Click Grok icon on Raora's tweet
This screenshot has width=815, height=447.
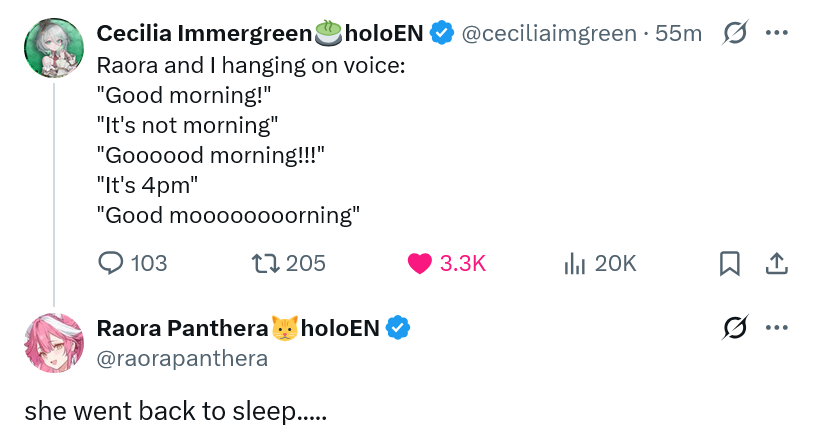734,328
